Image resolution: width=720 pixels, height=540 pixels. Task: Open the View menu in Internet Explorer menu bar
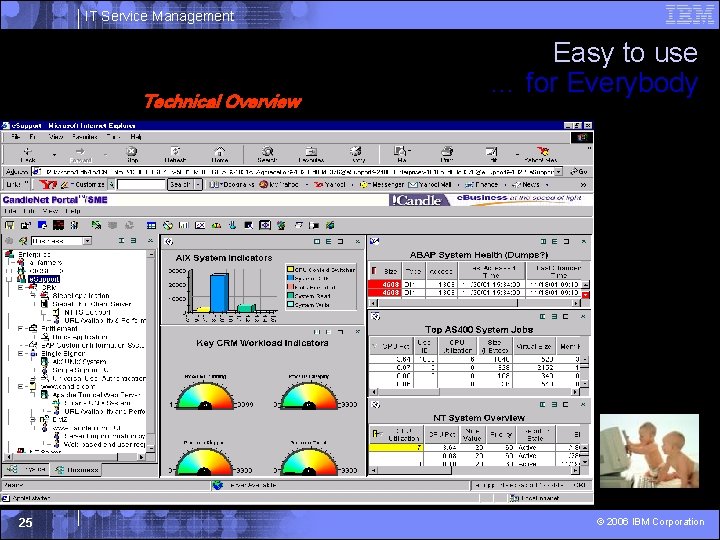click(x=56, y=137)
